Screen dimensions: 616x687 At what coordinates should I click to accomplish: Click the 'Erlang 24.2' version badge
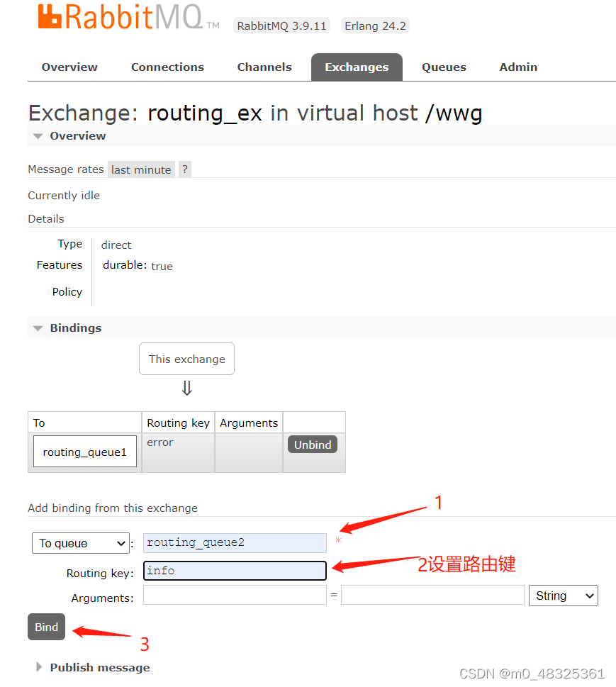375,26
